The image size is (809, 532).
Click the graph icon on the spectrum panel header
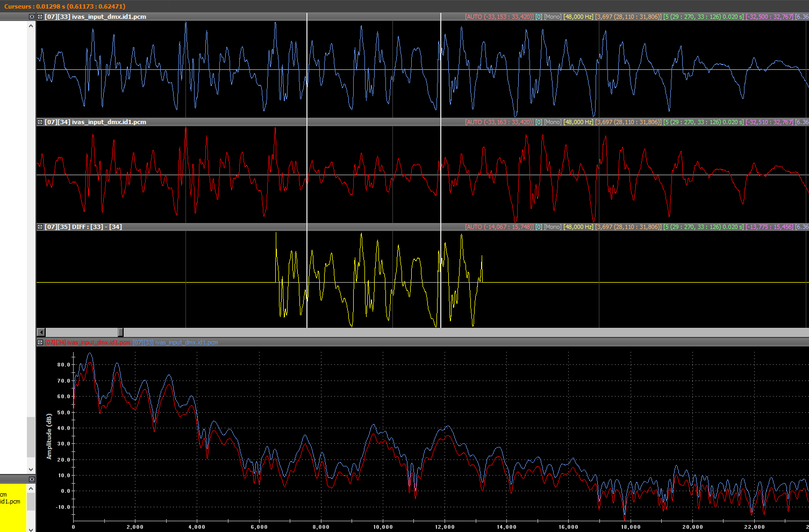[x=40, y=342]
